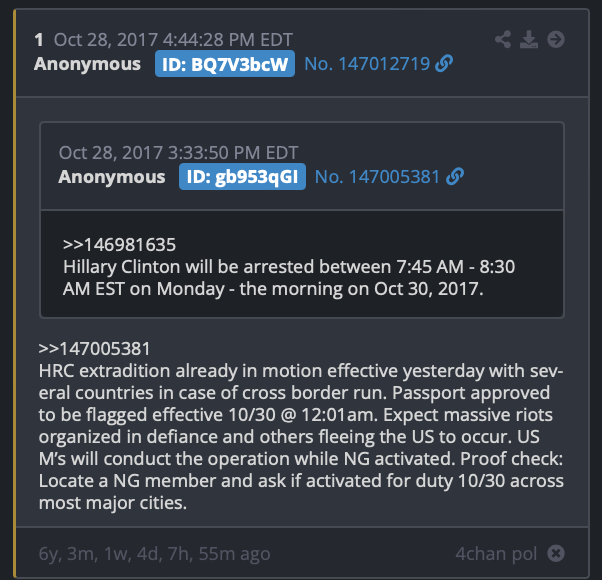Open post link No. 147012719
Image resolution: width=602 pixels, height=580 pixels.
pos(367,64)
